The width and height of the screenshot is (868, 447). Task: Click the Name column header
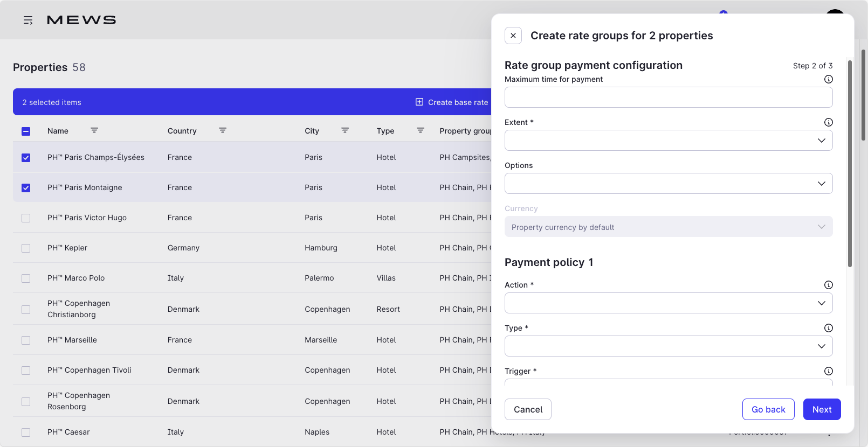click(58, 131)
